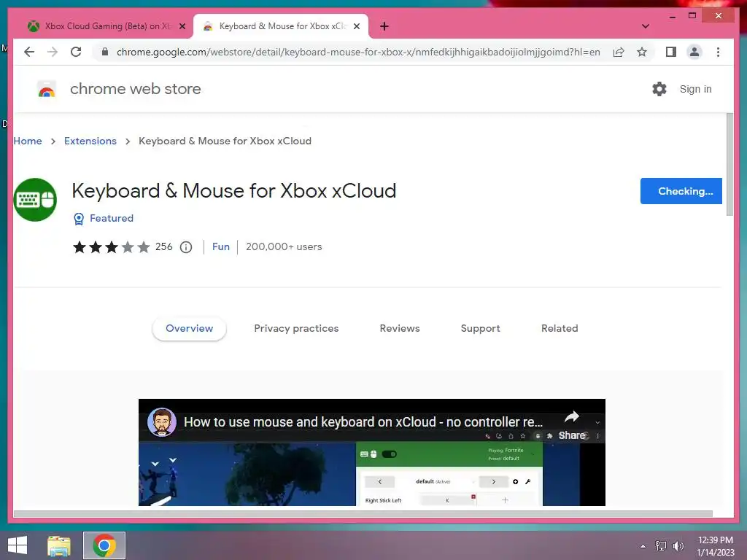Click the "Keyboard & Mouse for Xbox xCloud" breadcrumb text
The image size is (747, 560).
(x=225, y=141)
